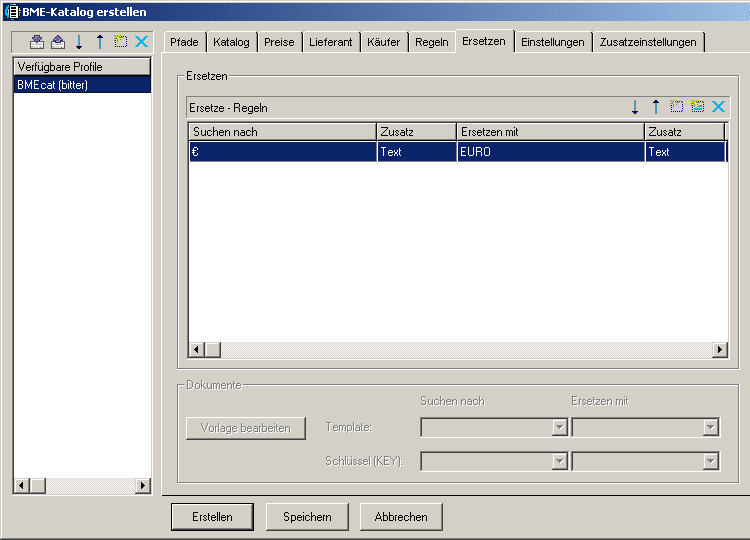This screenshot has width=750, height=540.
Task: Go to the Lieferant tab
Action: click(x=331, y=42)
